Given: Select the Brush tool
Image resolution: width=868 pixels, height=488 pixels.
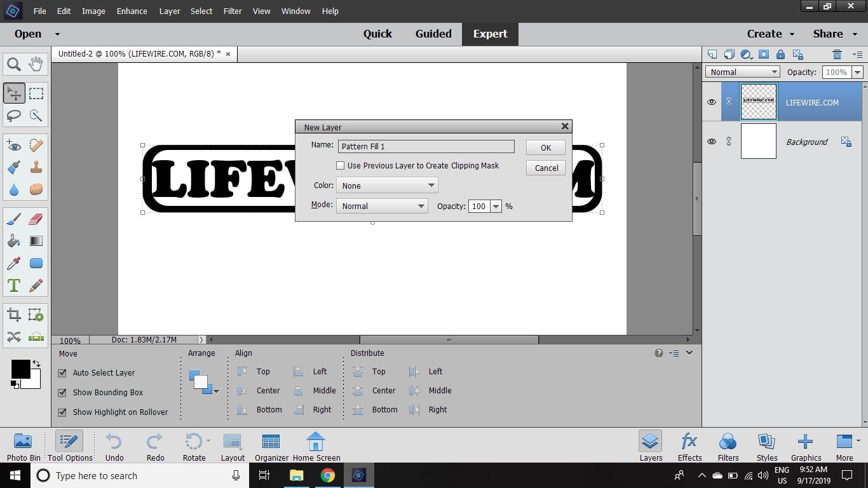Looking at the screenshot, I should [14, 219].
